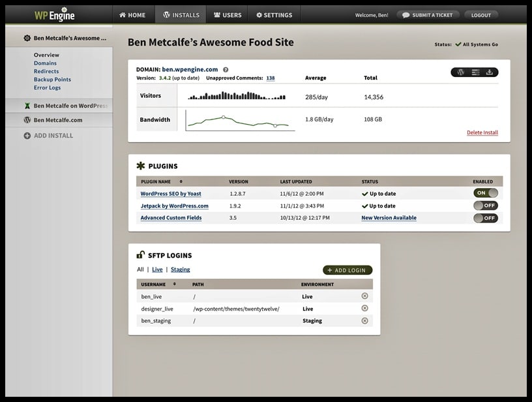This screenshot has width=532, height=402.
Task: Enable the Advanced Custom Fields toggle
Action: (x=486, y=218)
